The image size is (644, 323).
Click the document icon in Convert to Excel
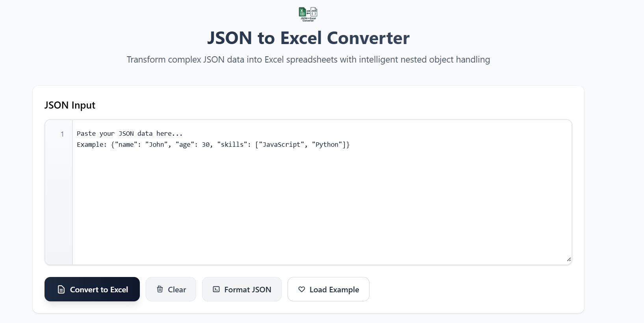point(61,290)
